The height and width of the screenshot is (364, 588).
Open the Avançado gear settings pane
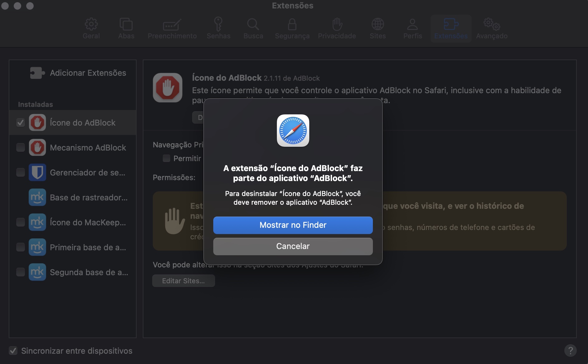pyautogui.click(x=491, y=28)
